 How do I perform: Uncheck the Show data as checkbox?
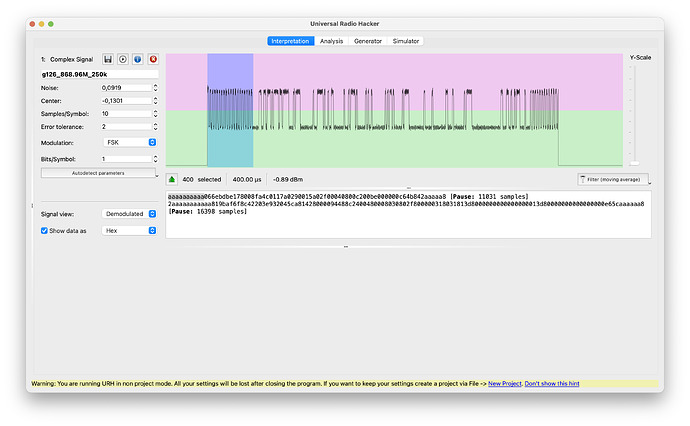pos(44,230)
